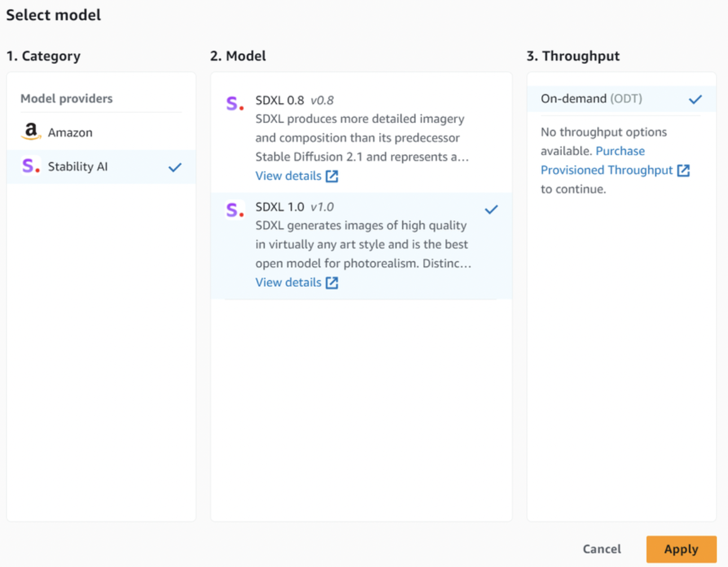Click the '1. Category' heading

[x=43, y=56]
